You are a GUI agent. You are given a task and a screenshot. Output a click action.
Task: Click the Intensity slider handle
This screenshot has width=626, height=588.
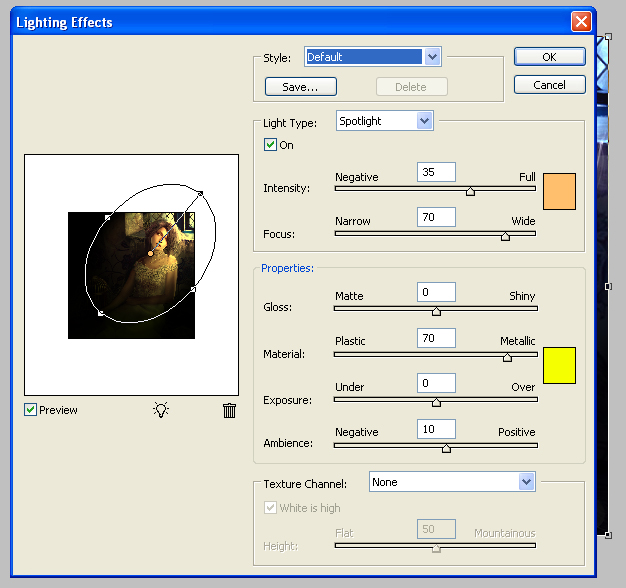(x=470, y=191)
